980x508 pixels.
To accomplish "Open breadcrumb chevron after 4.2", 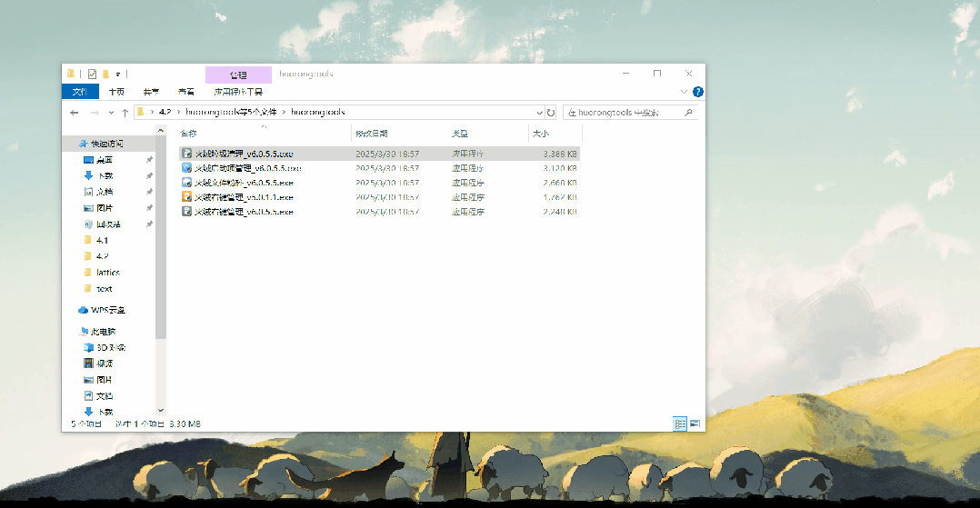I will click(x=179, y=113).
